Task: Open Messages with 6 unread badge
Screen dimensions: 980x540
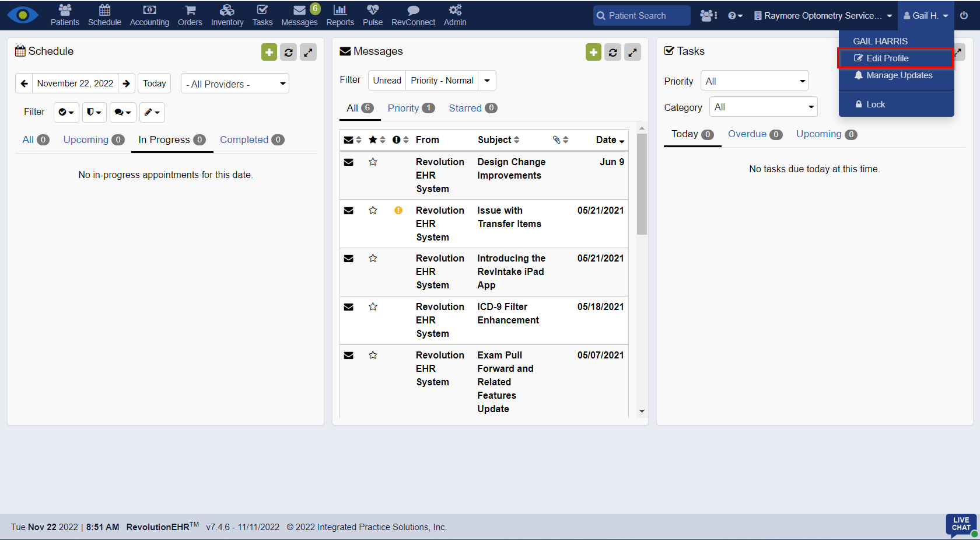Action: click(x=300, y=15)
